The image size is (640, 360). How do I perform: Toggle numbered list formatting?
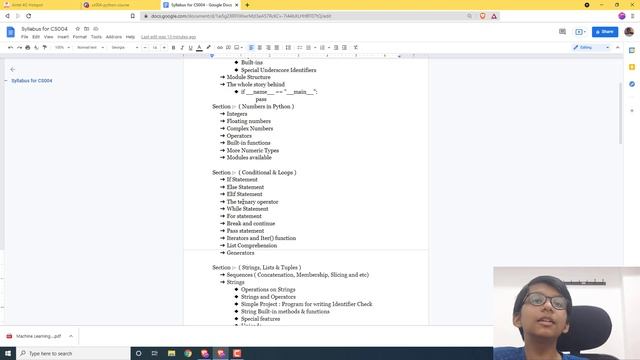322,48
